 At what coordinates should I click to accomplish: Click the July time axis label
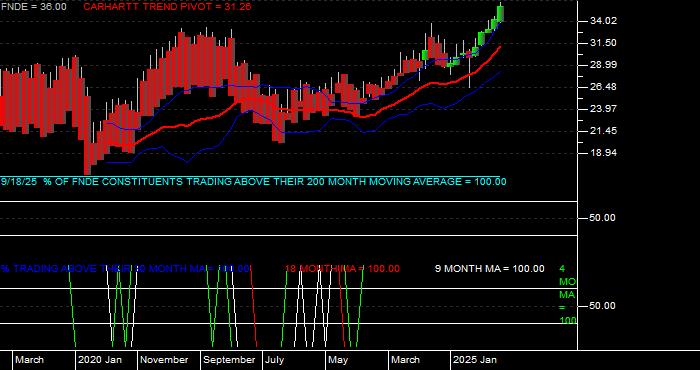[275, 360]
